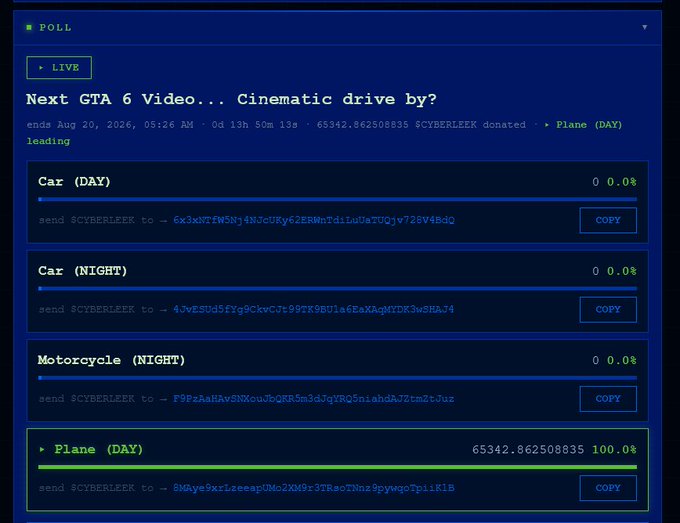The height and width of the screenshot is (523, 680).
Task: Click the 100.0% value for Plane (DAY)
Action: click(614, 450)
